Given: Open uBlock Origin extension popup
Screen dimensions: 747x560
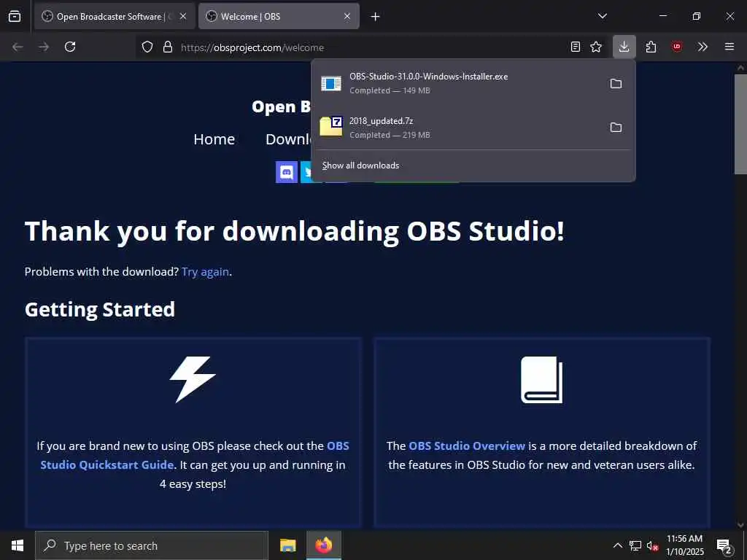Looking at the screenshot, I should [x=676, y=47].
